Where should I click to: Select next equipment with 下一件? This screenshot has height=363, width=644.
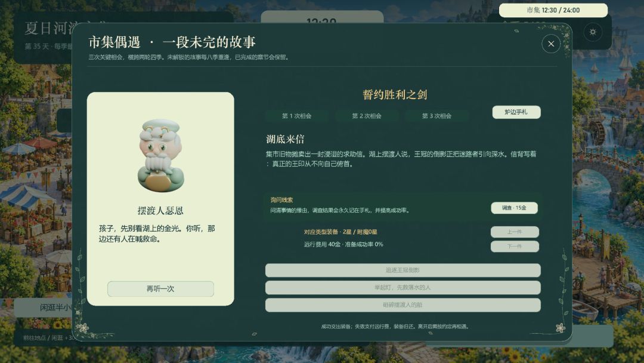(x=515, y=246)
